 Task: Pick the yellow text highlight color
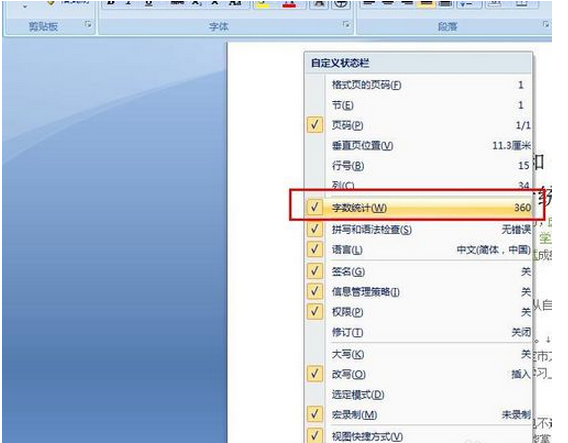[264, 4]
